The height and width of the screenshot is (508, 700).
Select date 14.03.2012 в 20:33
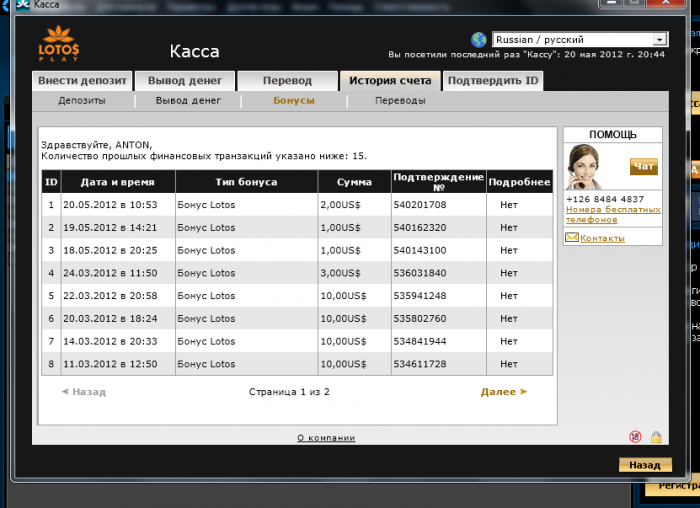(110, 341)
